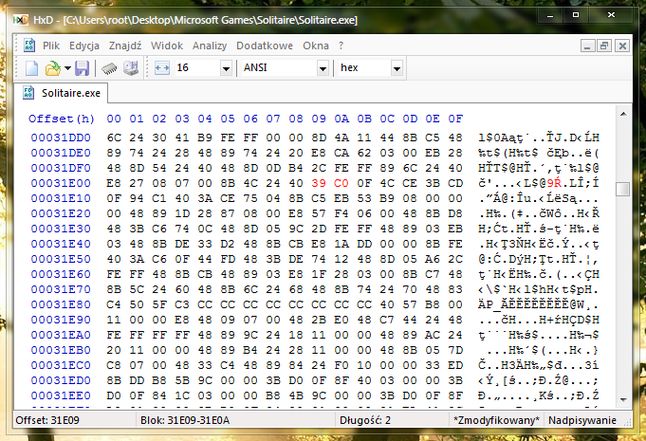Click the status bar Blok: 31E09-31E0A field
This screenshot has width=646, height=441.
point(236,420)
